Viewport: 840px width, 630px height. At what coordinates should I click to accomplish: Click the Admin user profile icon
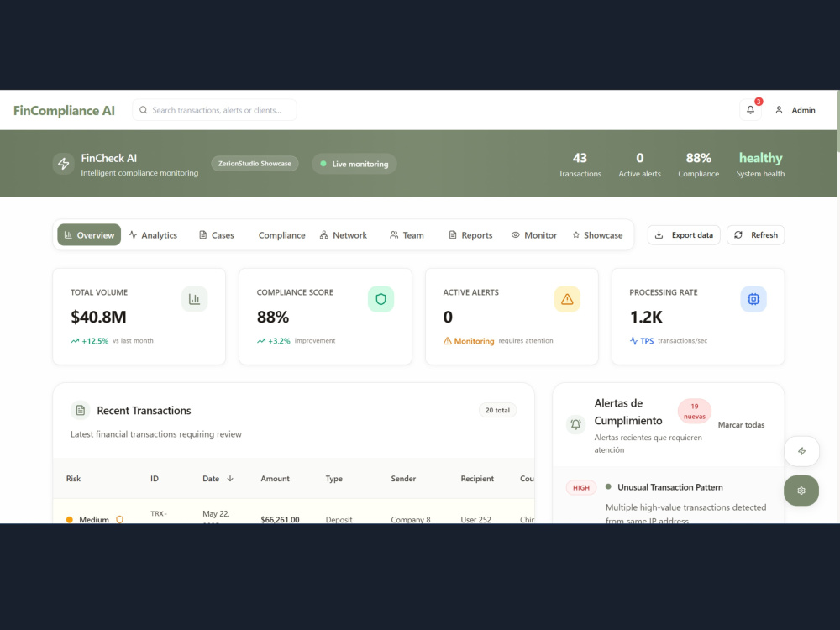pos(779,110)
